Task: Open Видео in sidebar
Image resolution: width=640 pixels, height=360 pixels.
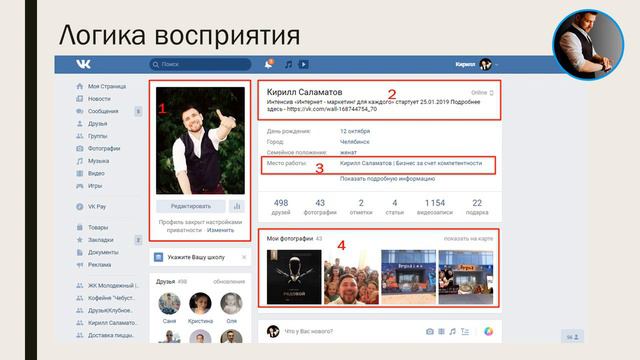Action: point(90,173)
